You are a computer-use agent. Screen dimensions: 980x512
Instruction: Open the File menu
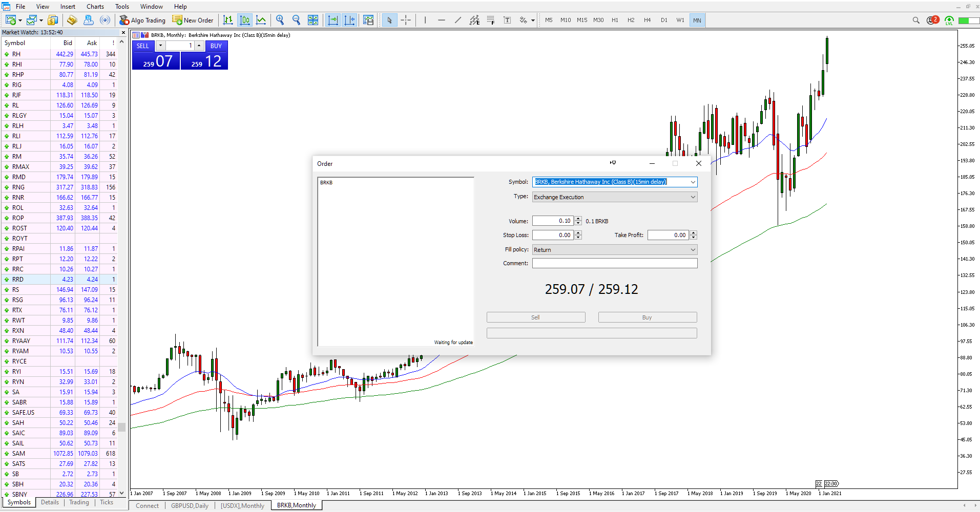tap(20, 7)
